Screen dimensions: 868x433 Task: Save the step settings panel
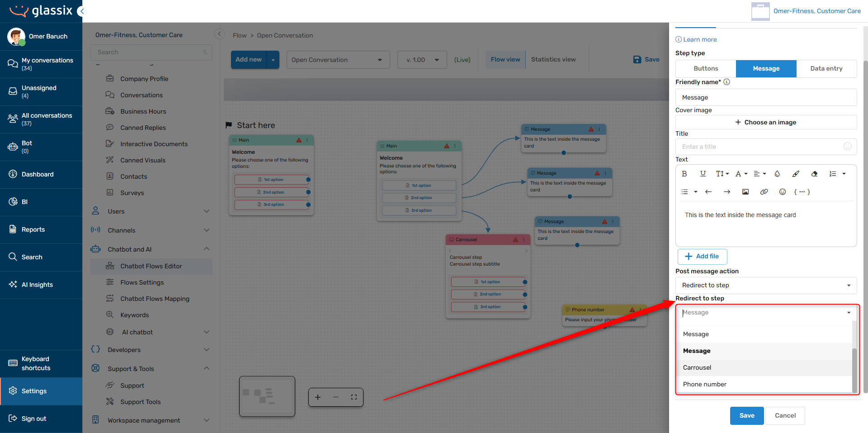(x=747, y=415)
